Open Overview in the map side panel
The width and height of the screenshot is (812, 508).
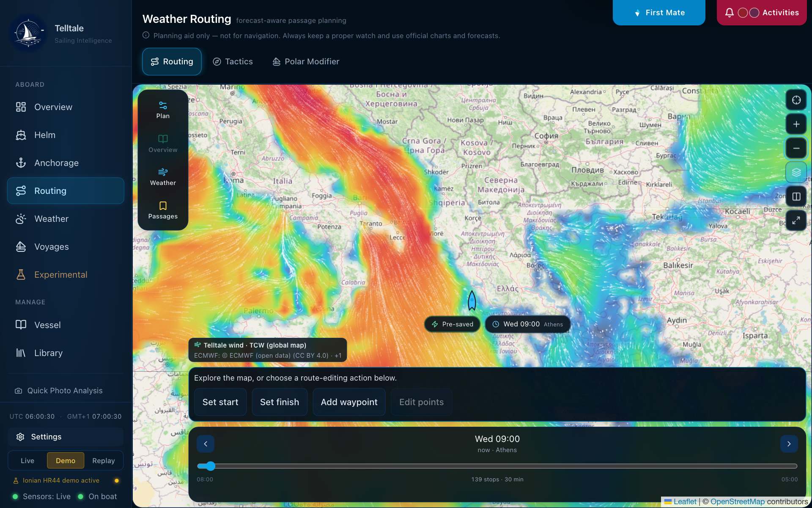point(163,144)
